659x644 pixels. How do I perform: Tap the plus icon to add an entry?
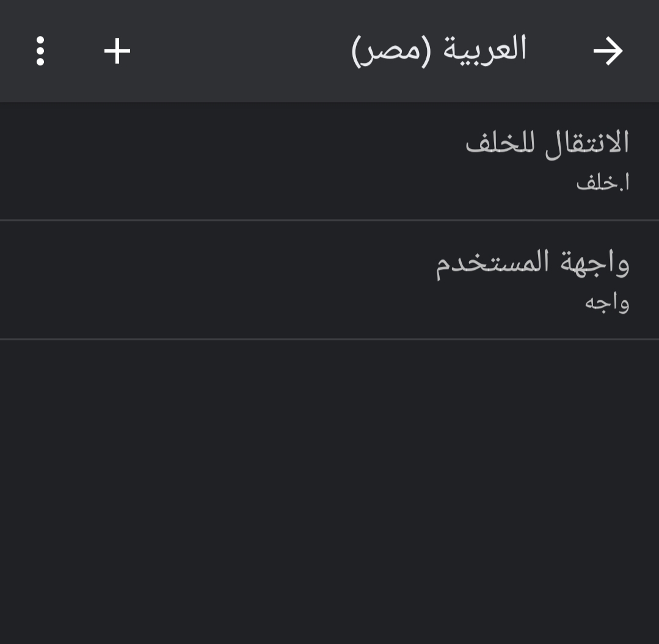tap(117, 51)
